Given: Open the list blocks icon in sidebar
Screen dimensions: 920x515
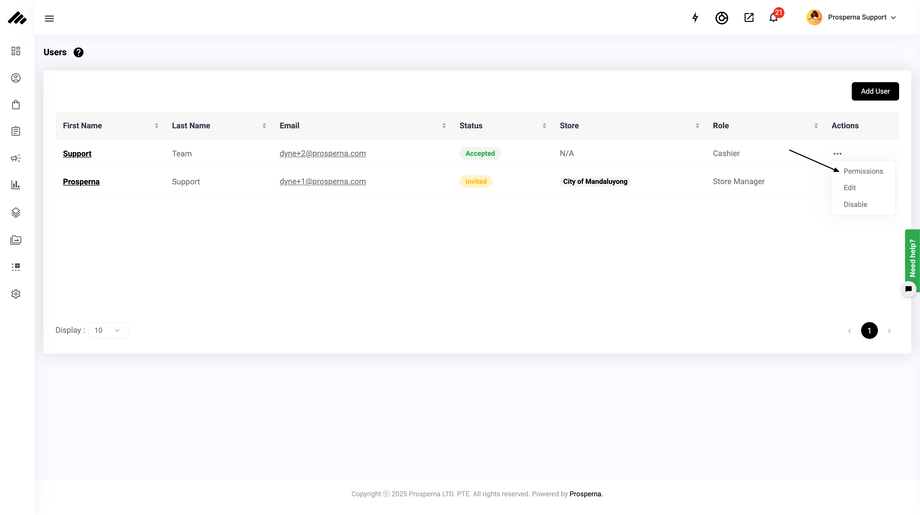Looking at the screenshot, I should (x=16, y=267).
